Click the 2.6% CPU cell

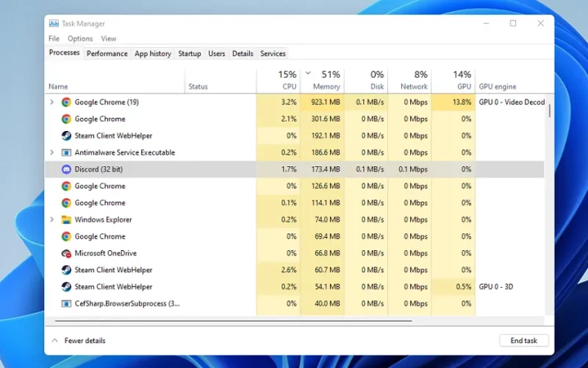[279, 270]
